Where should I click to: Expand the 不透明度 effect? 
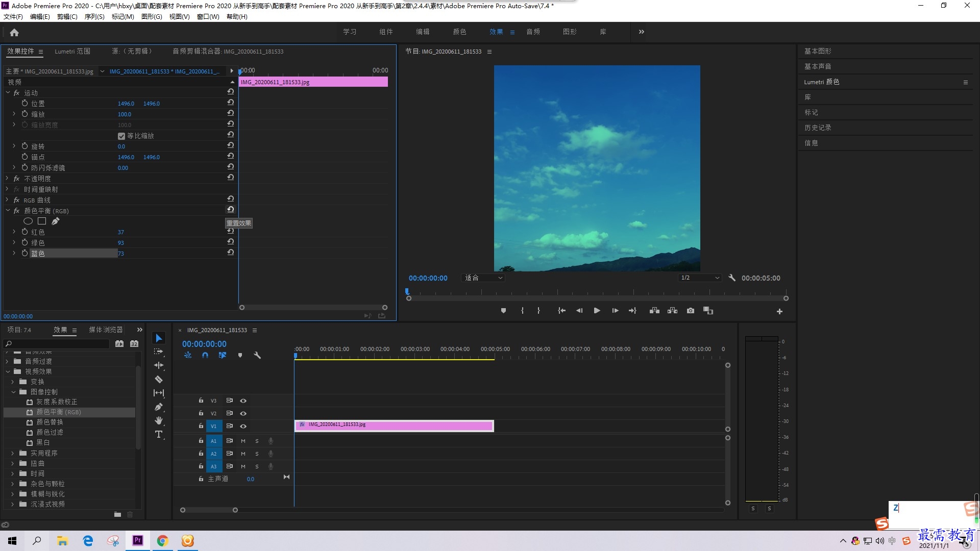tap(8, 178)
